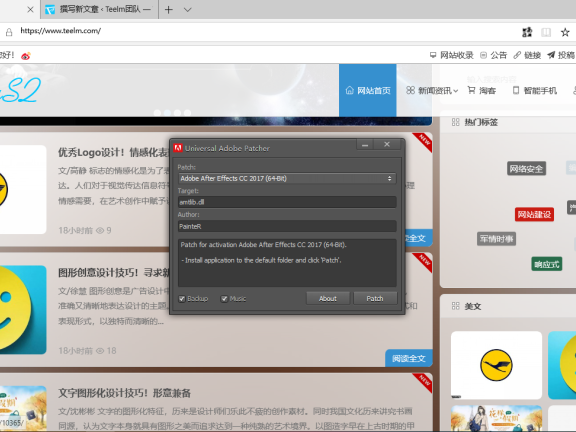Click 阅读全文 button for 图形创意 article
Image resolution: width=576 pixels, height=432 pixels.
[408, 358]
